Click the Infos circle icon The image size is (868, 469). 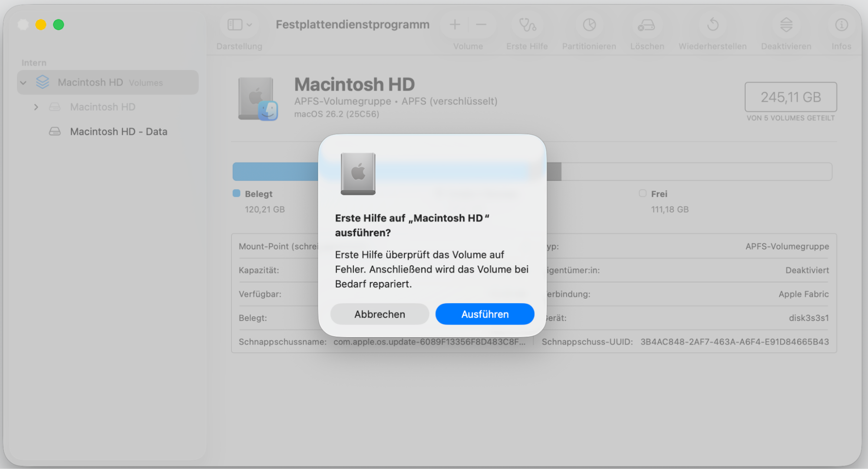[842, 25]
